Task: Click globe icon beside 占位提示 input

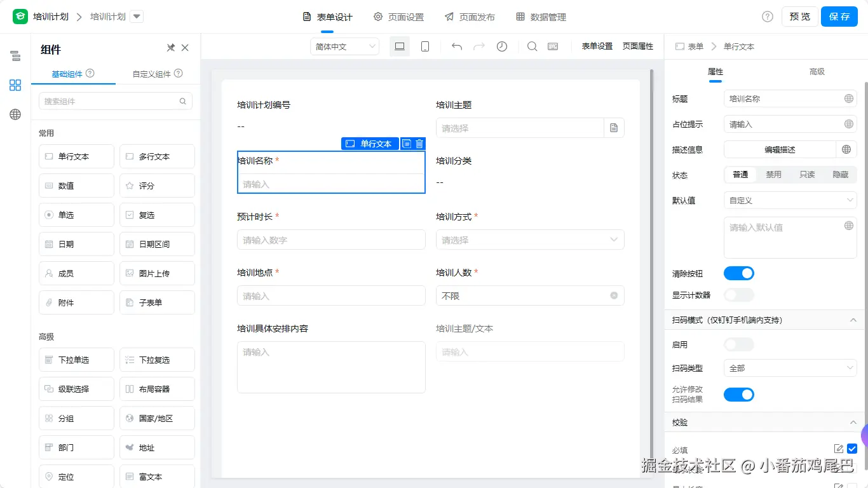Action: (848, 124)
